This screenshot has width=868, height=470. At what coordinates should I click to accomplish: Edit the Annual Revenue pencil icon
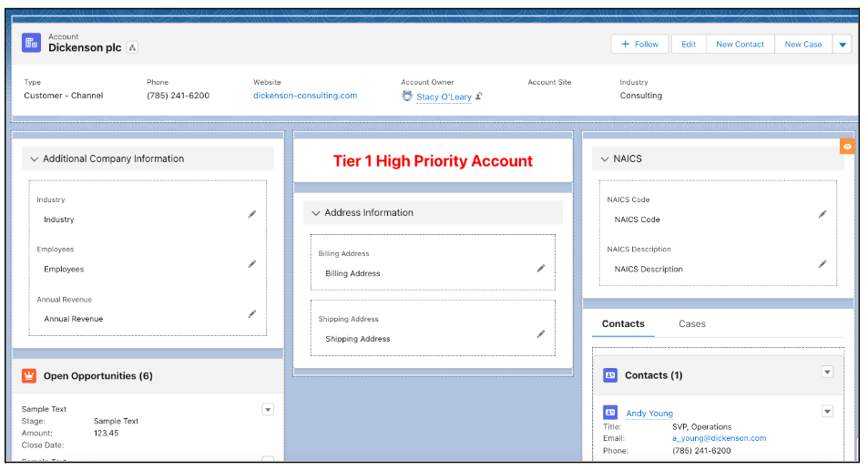point(252,314)
